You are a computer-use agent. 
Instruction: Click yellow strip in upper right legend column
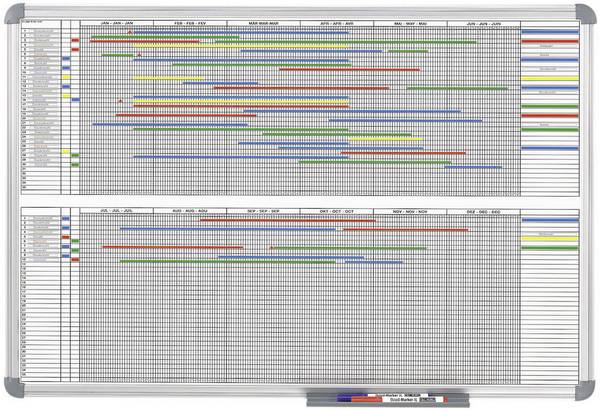click(550, 78)
